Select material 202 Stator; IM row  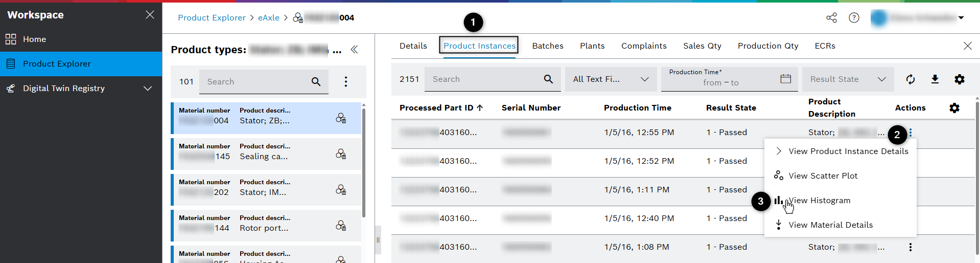(x=266, y=190)
